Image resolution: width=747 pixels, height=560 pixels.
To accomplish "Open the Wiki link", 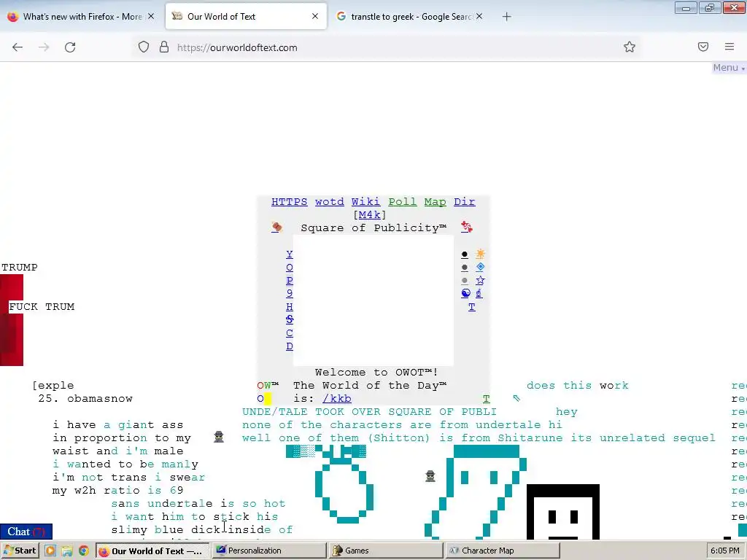I will click(x=365, y=202).
